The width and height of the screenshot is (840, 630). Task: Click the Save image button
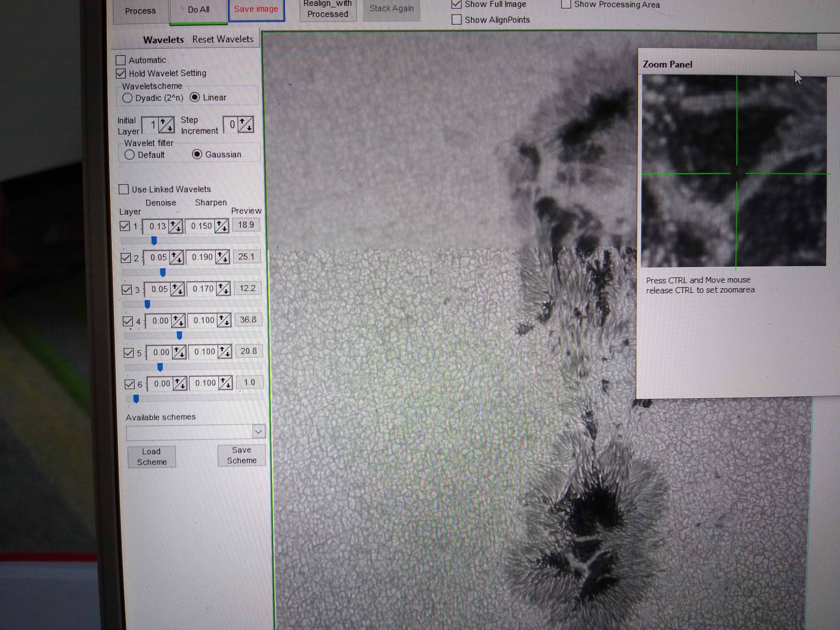click(x=256, y=9)
